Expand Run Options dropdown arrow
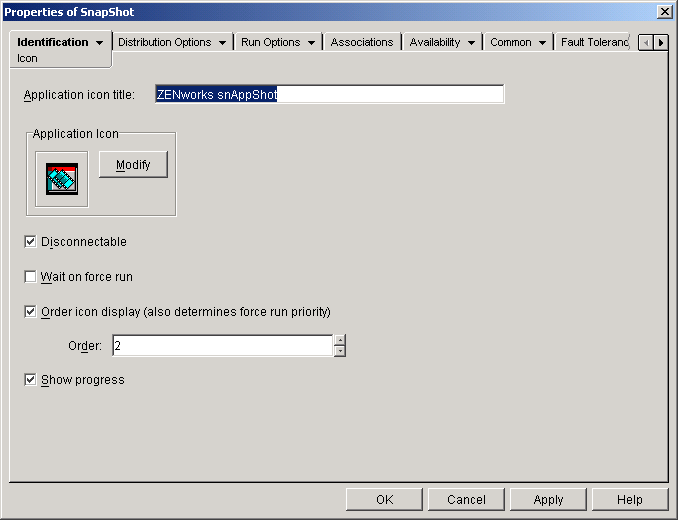 (x=311, y=43)
